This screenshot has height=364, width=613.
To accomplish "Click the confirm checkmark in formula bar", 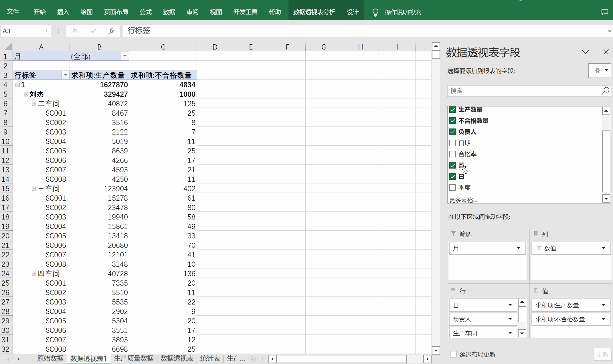I will click(93, 31).
